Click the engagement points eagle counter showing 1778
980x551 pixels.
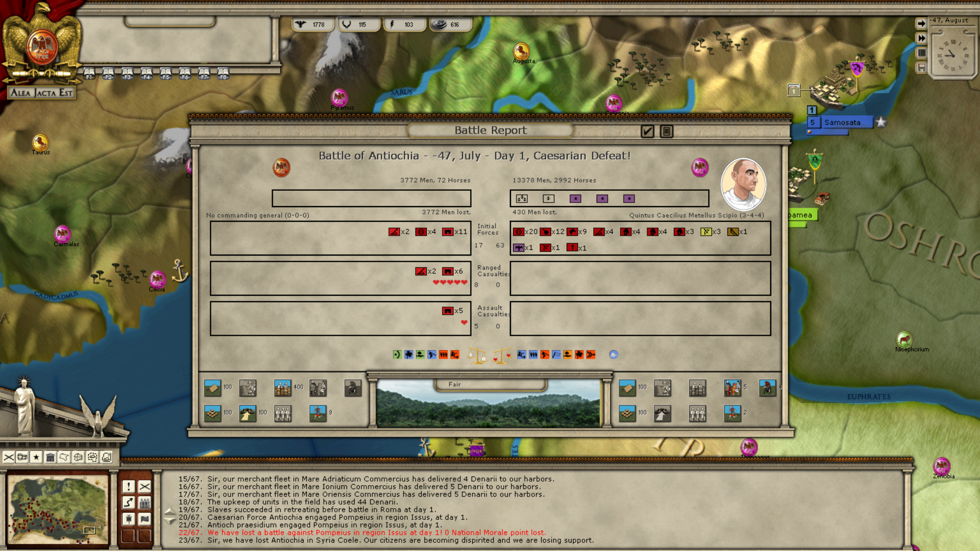click(313, 24)
